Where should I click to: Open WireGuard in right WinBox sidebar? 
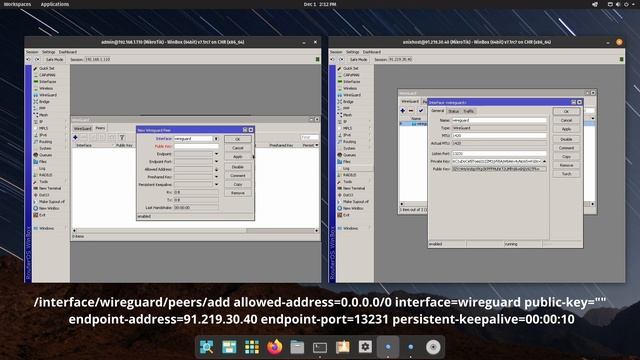pyautogui.click(x=350, y=95)
